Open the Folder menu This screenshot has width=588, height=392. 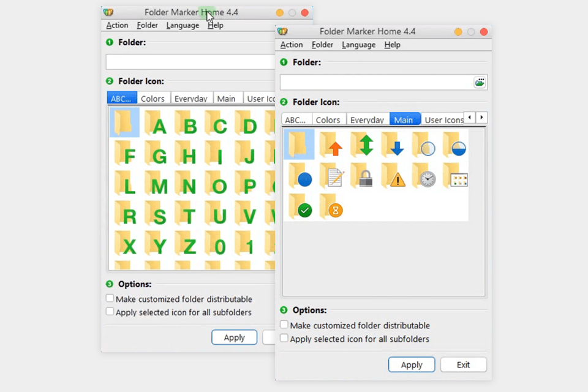[x=322, y=44]
